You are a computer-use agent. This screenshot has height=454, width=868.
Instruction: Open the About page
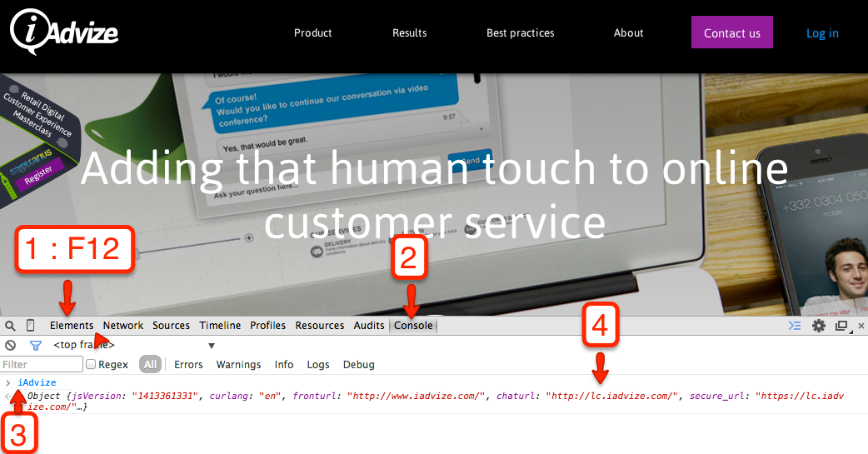(628, 32)
